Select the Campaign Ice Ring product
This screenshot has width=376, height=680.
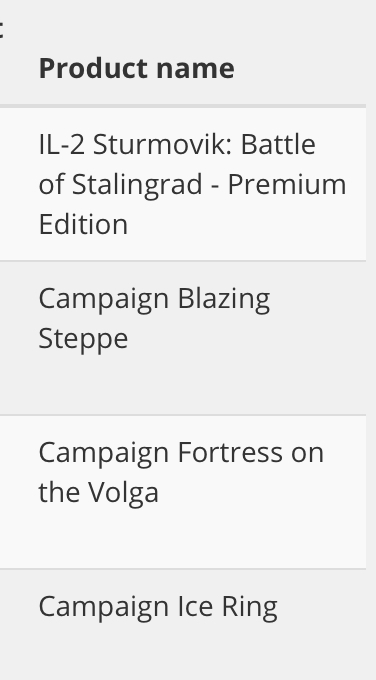click(x=158, y=607)
